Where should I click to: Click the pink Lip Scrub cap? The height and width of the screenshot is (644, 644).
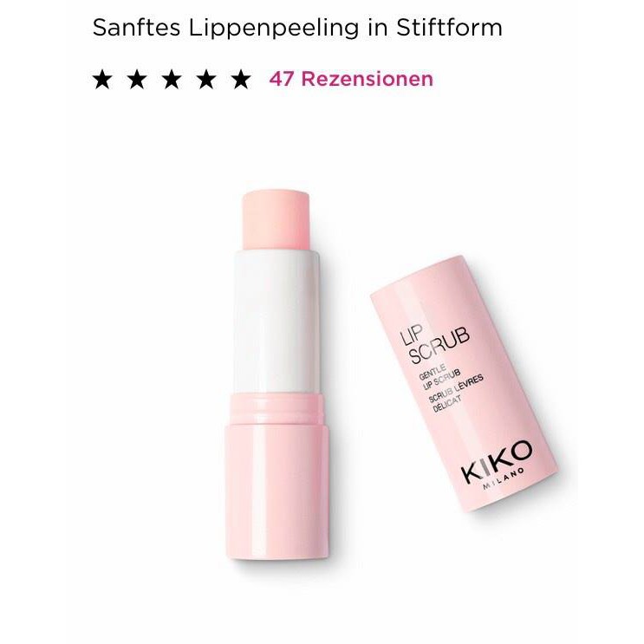(x=464, y=383)
